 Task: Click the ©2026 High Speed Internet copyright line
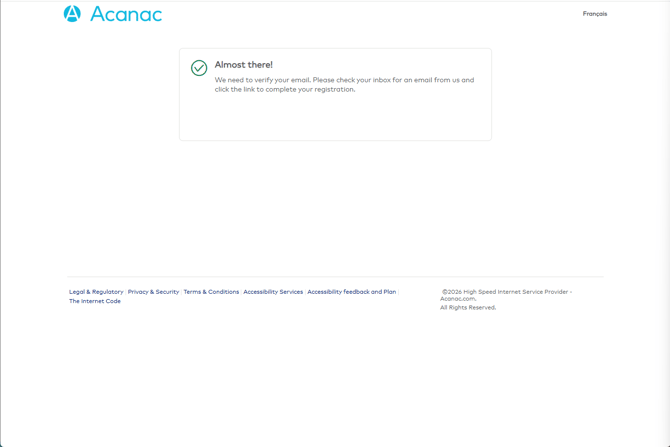506,292
